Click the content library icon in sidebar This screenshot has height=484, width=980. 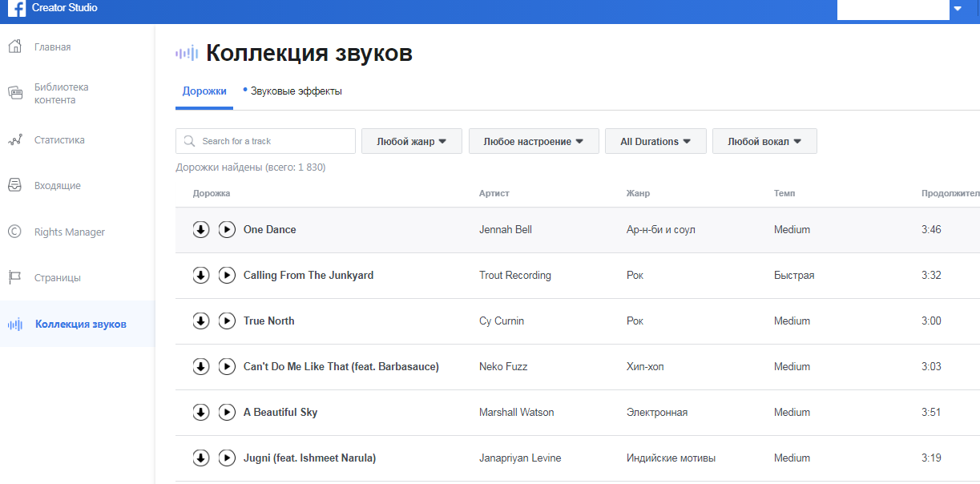tap(14, 93)
